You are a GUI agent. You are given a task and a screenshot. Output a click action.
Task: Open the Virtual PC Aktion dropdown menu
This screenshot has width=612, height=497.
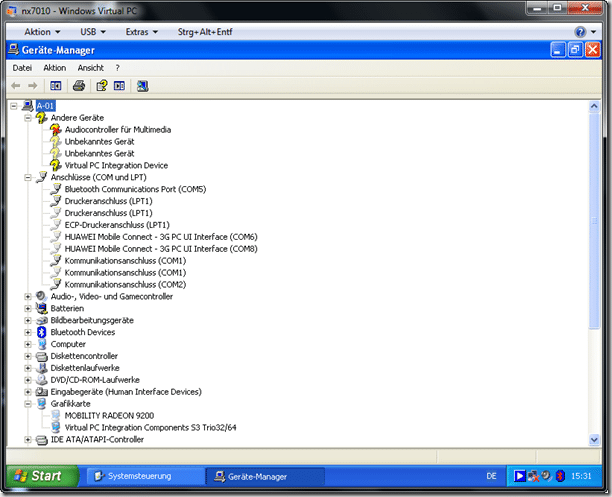42,32
